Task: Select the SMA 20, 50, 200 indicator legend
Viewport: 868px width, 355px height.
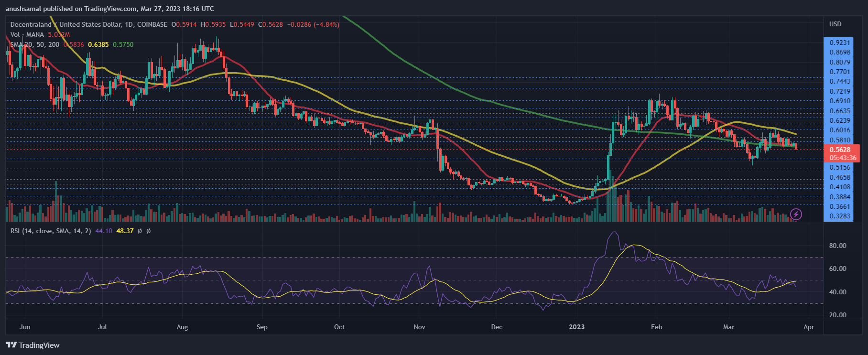Action: click(35, 44)
